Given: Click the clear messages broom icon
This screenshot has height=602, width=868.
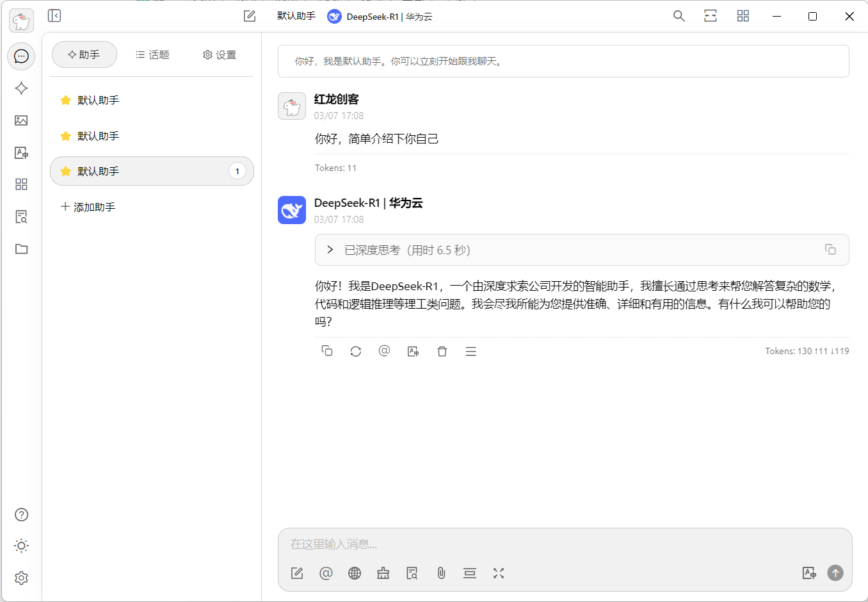Looking at the screenshot, I should (383, 573).
